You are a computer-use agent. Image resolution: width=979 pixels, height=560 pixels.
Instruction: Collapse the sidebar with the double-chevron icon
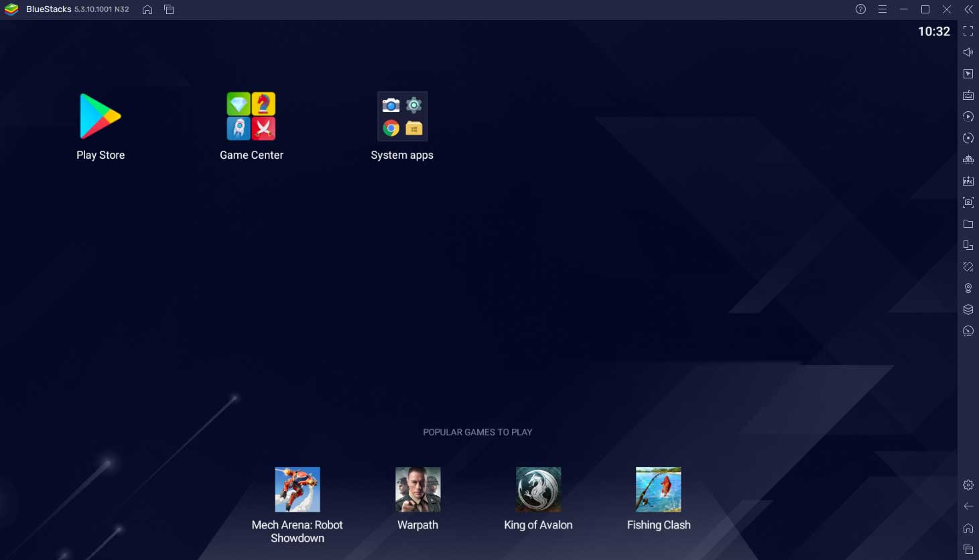point(968,9)
